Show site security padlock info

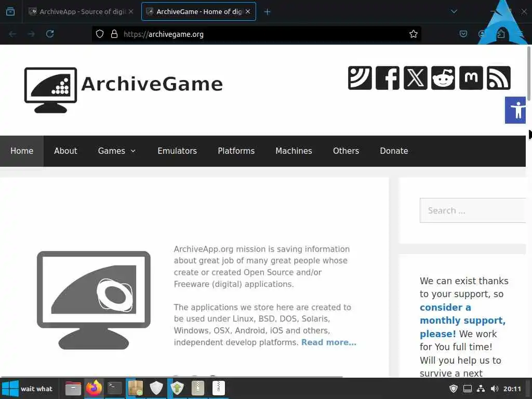tap(114, 34)
